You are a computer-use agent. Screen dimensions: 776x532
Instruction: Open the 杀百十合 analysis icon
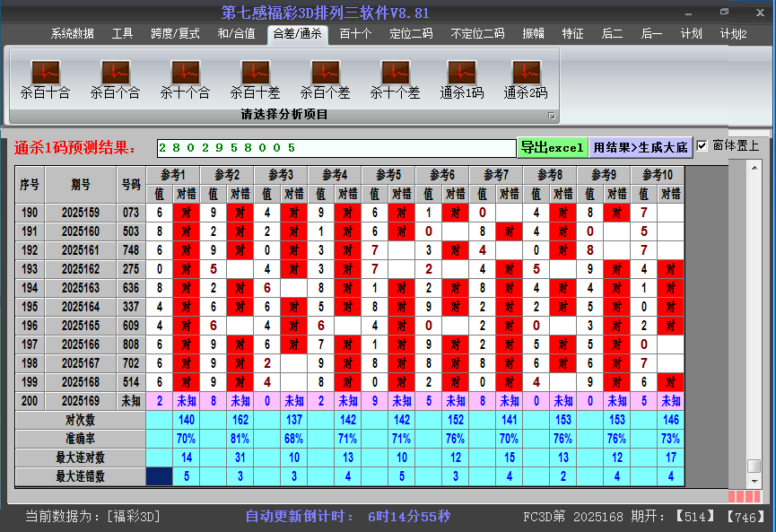pyautogui.click(x=45, y=80)
